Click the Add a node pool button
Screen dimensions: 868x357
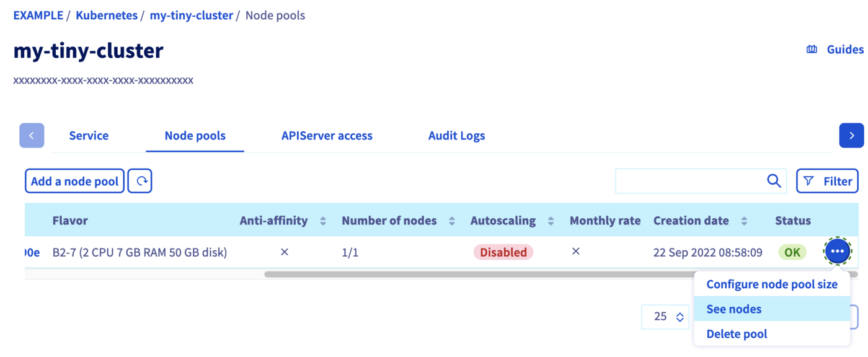click(x=74, y=180)
